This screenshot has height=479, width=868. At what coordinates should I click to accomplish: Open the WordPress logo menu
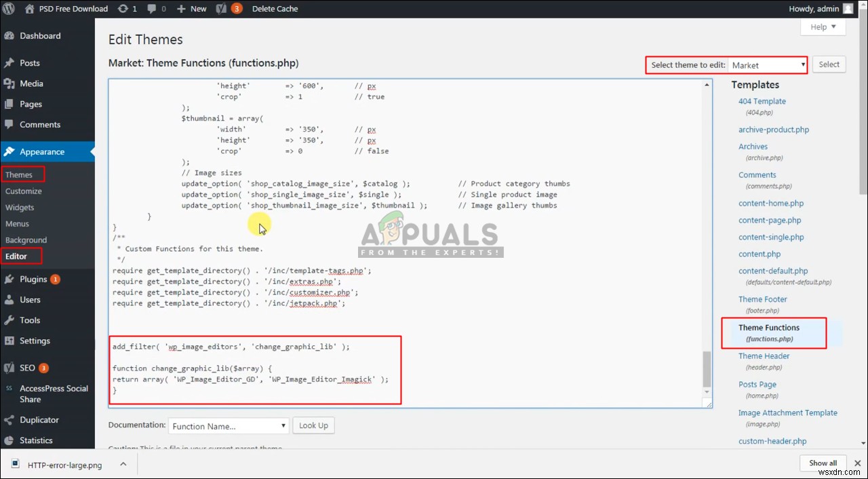click(x=9, y=9)
